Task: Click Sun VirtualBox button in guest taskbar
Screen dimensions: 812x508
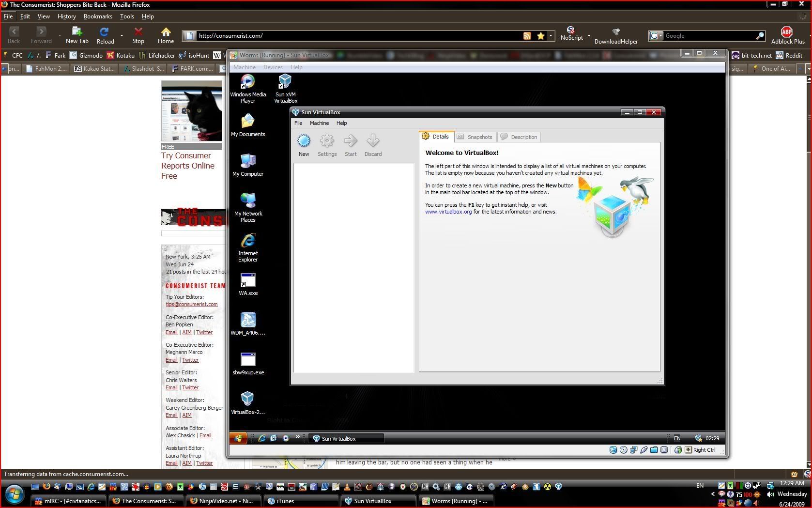Action: [x=346, y=438]
